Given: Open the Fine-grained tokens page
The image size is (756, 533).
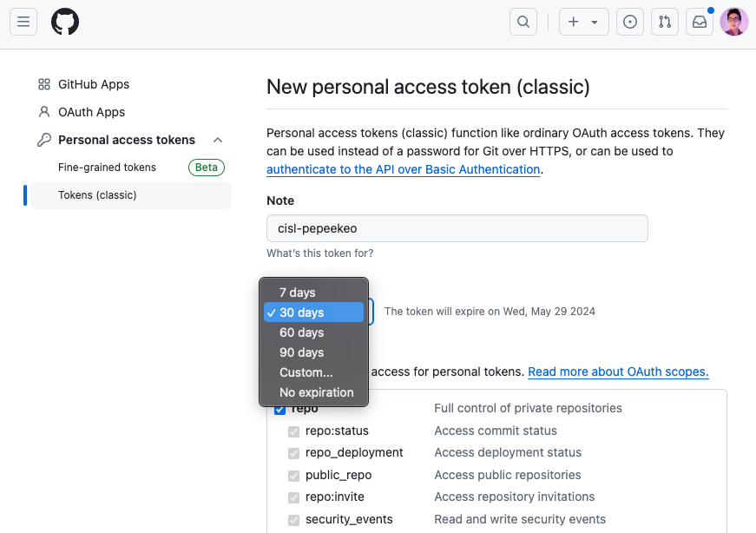Looking at the screenshot, I should tap(107, 168).
